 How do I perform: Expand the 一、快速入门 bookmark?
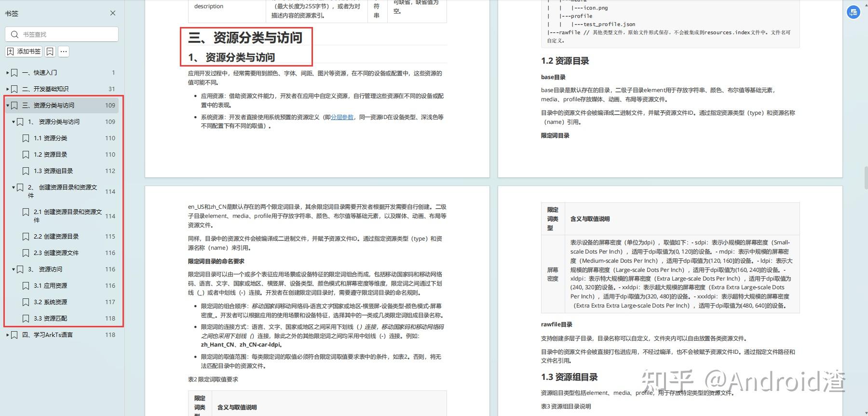pos(7,73)
